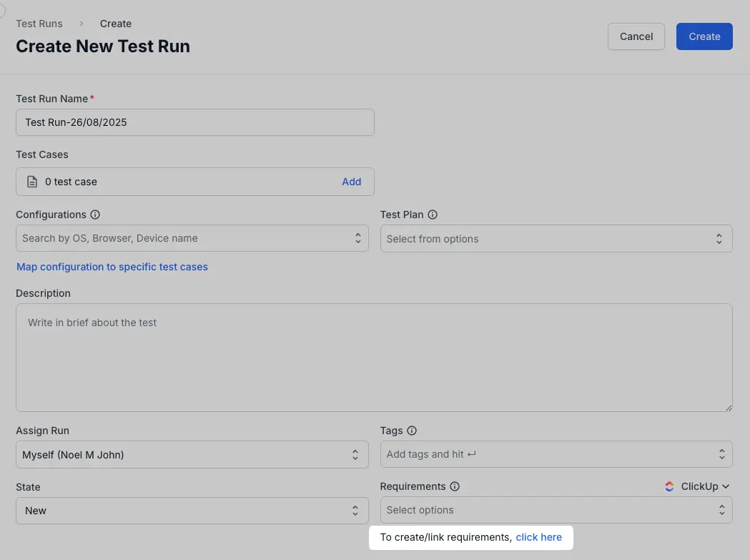This screenshot has height=560, width=750.
Task: Click the ClickUp logo icon
Action: click(x=669, y=486)
